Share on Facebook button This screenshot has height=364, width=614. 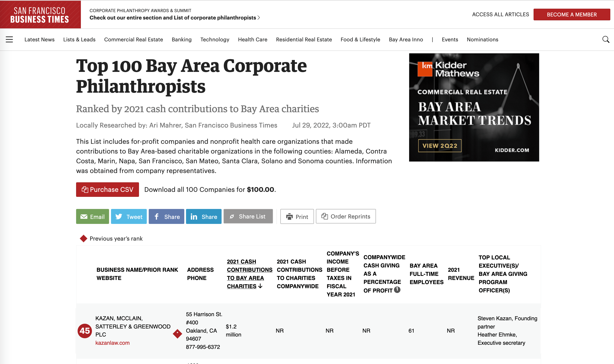coord(166,216)
